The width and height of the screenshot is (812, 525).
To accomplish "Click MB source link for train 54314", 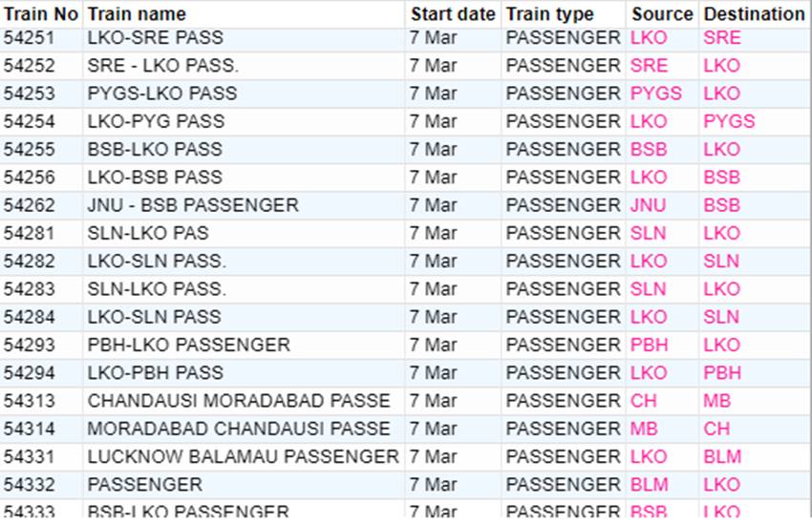I will [645, 429].
